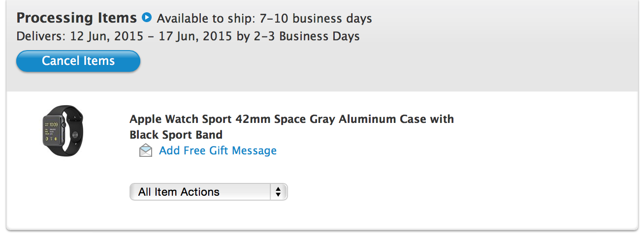
Task: Open the Add Free Gift Message link
Action: (x=218, y=150)
